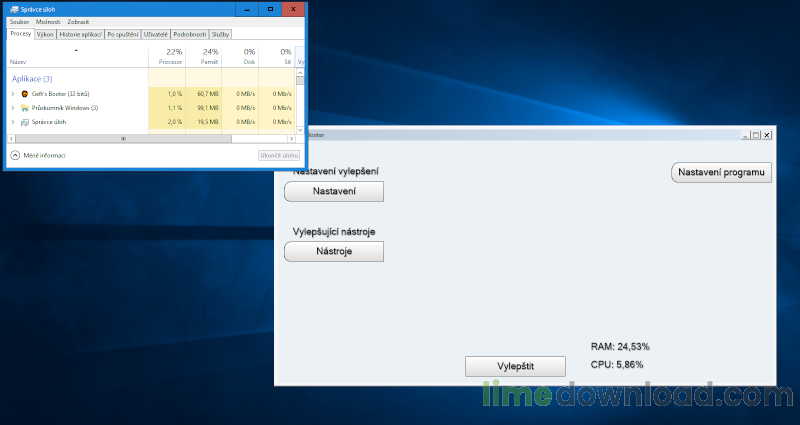Image resolution: width=800 pixels, height=425 pixels.
Task: Switch to the Po spuštění tab
Action: (122, 34)
